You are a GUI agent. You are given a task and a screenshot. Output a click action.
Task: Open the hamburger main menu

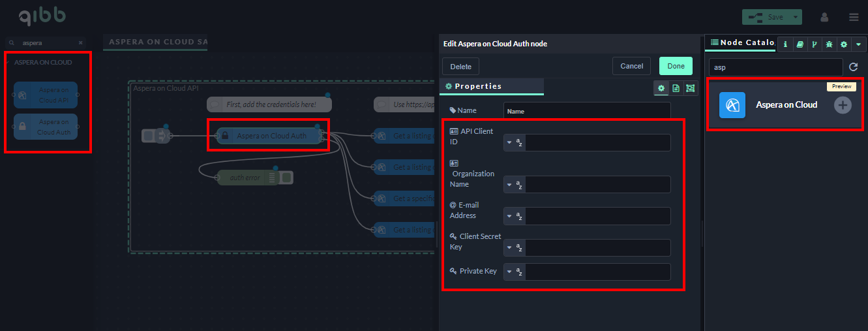854,17
